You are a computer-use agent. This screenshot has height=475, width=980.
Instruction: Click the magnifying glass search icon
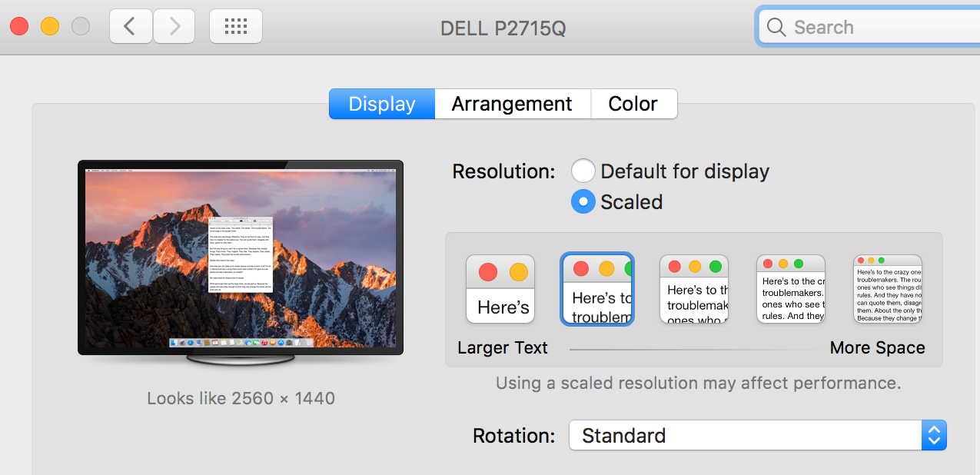click(x=776, y=28)
